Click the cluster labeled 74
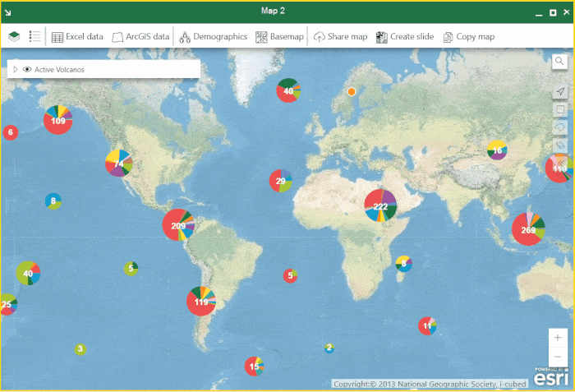575x392 pixels. click(119, 164)
